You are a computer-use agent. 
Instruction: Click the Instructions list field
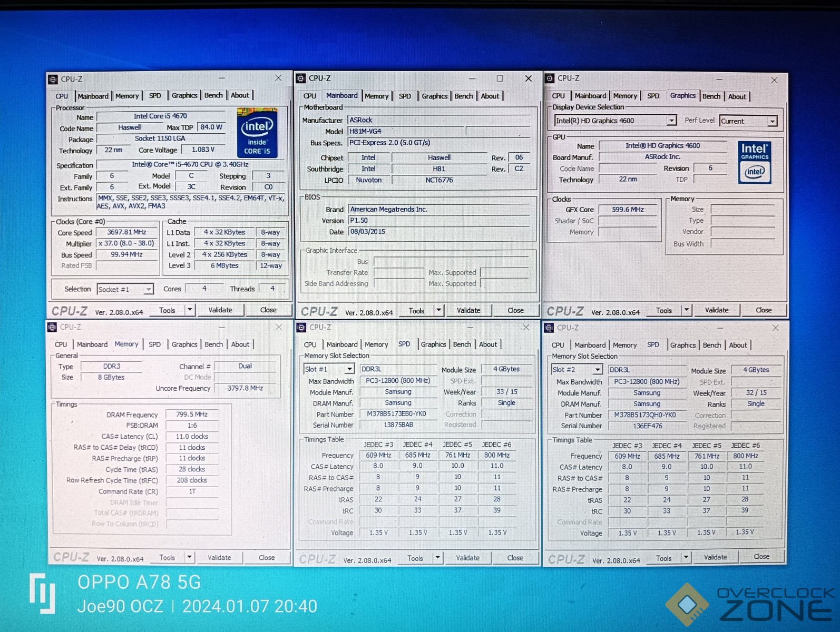tap(191, 202)
